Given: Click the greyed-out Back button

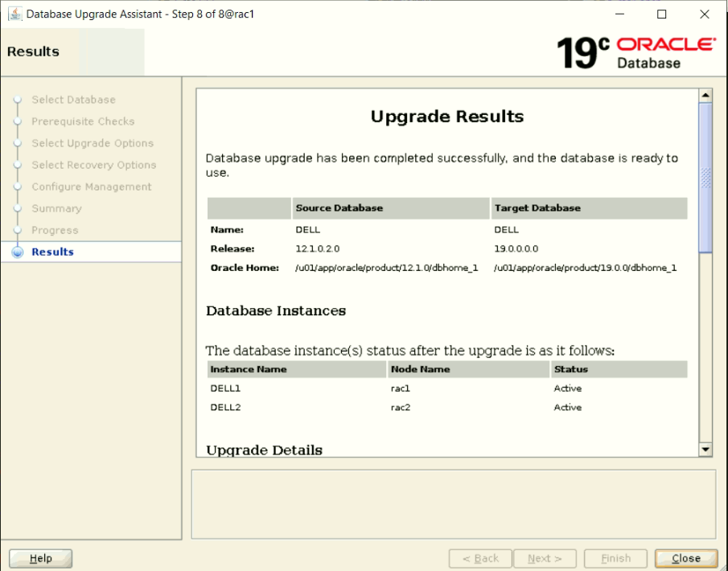Looking at the screenshot, I should tap(480, 558).
